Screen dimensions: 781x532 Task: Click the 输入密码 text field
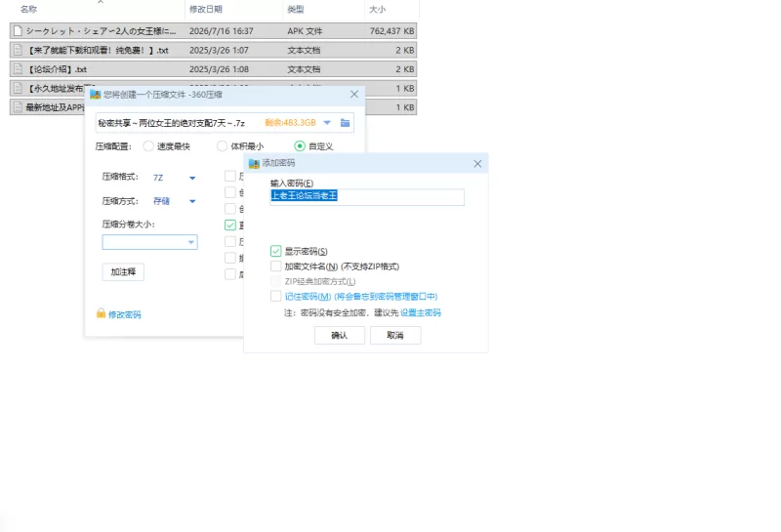(367, 197)
